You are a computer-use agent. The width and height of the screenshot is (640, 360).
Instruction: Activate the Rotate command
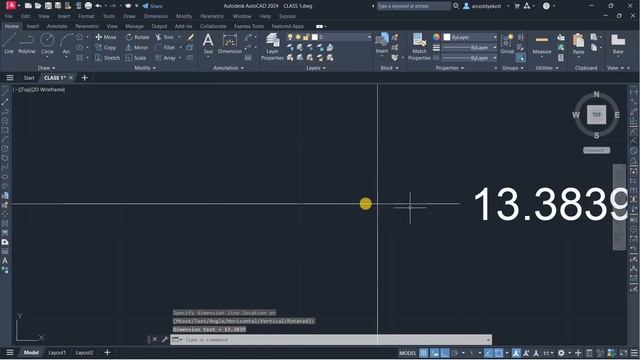click(137, 37)
